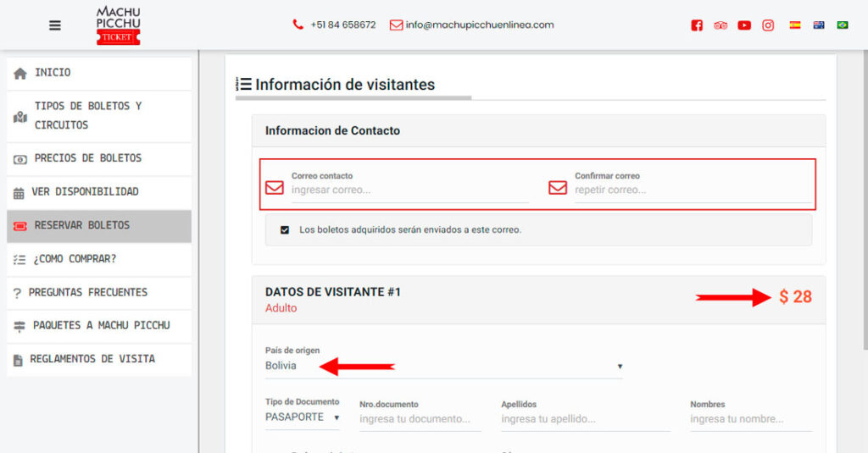
Task: Toggle the tickets sent to email checkbox
Action: coord(285,229)
